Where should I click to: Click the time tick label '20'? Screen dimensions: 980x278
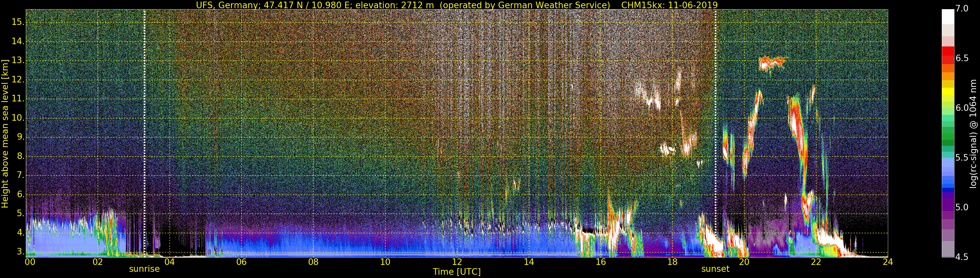click(744, 262)
